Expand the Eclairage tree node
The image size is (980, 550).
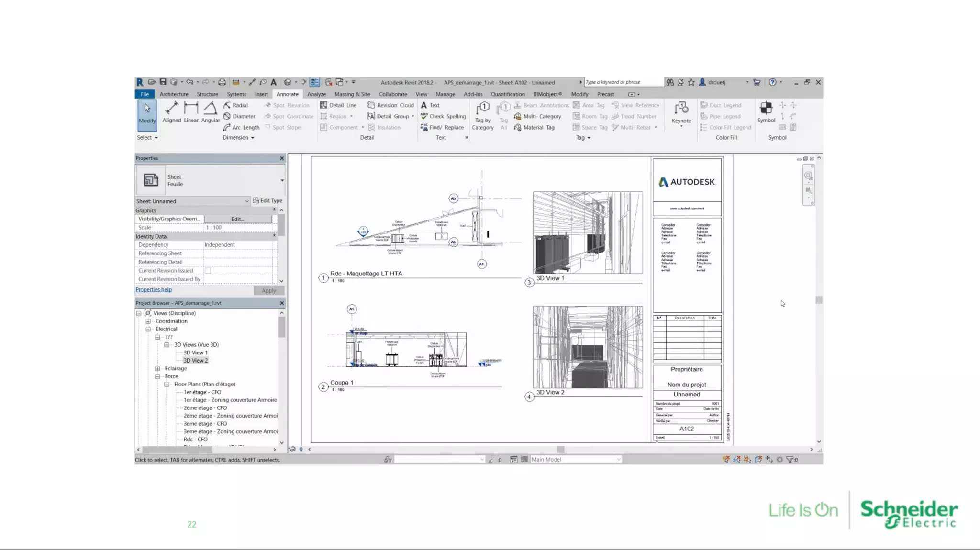157,368
